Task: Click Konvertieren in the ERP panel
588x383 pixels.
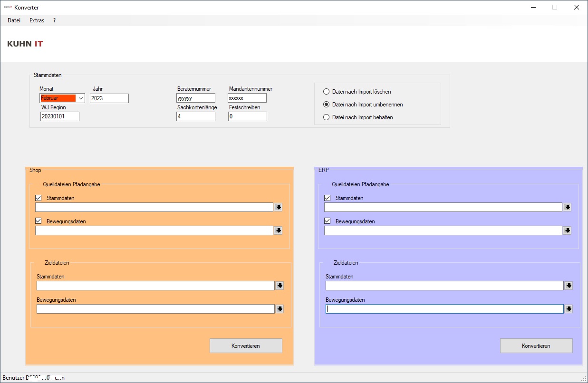Action: click(536, 345)
